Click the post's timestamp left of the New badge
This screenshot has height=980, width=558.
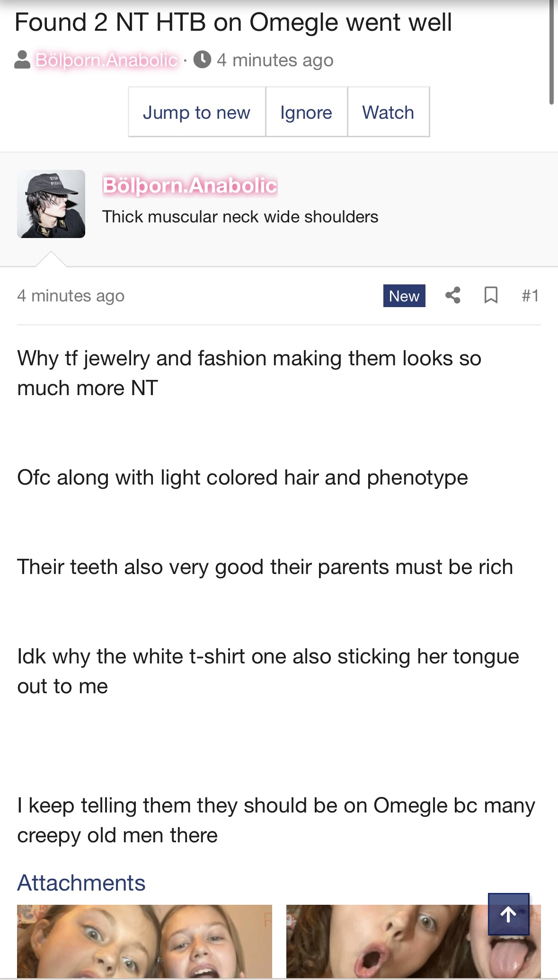(x=71, y=296)
